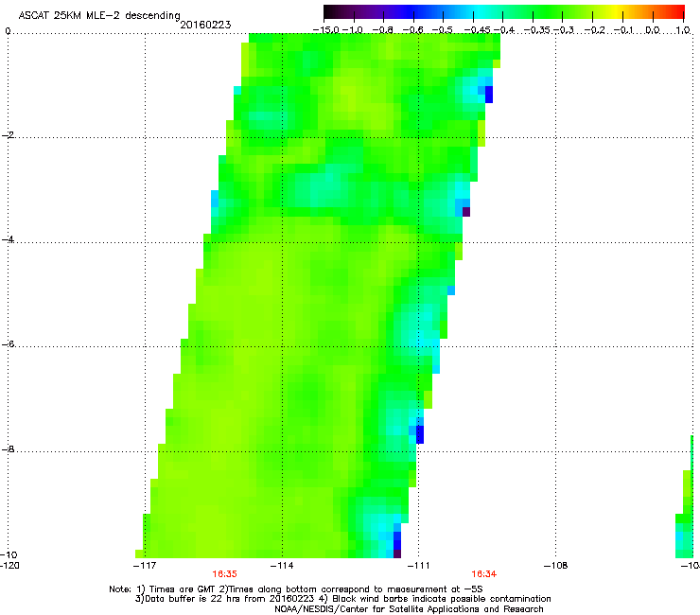
Task: Click the -0.6 color scale label
Action: (413, 30)
